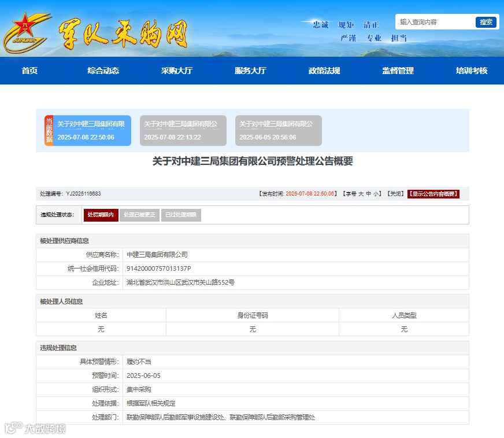Click the 处理已被更正 status tag
This screenshot has width=504, height=438.
click(139, 215)
